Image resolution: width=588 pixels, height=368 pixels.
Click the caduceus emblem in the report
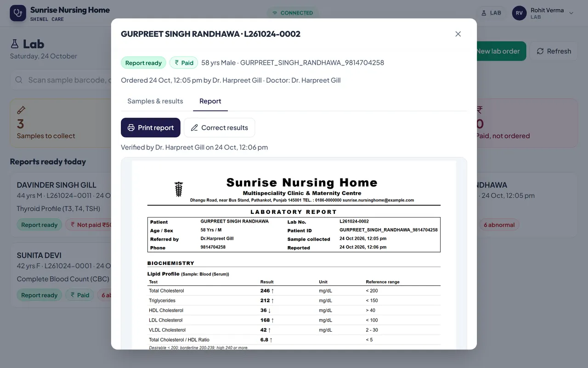[x=179, y=189]
